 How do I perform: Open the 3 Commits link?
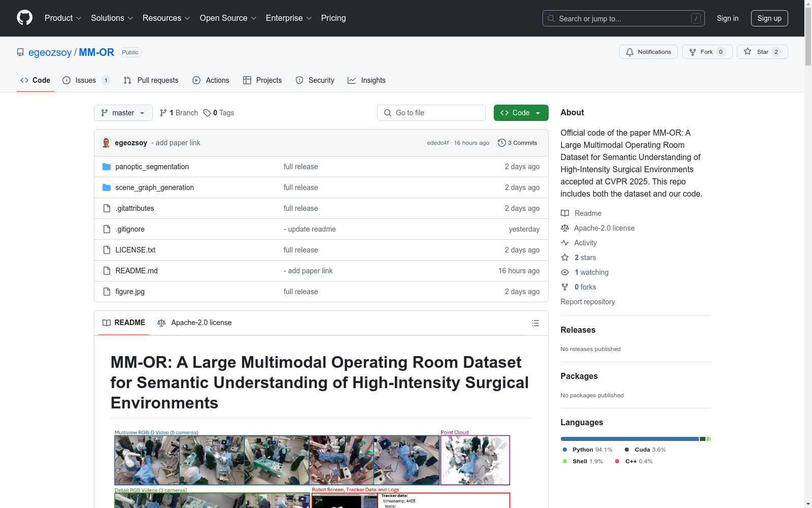coord(518,143)
